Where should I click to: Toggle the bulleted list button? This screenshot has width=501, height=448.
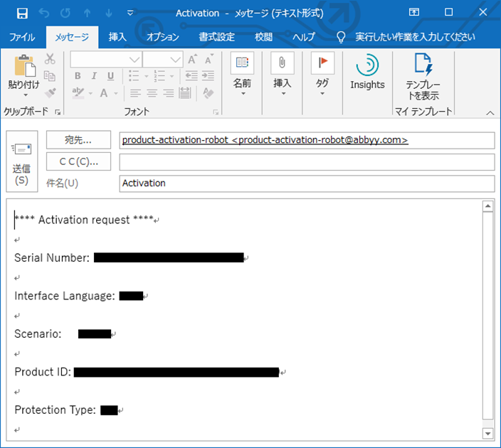tap(134, 76)
